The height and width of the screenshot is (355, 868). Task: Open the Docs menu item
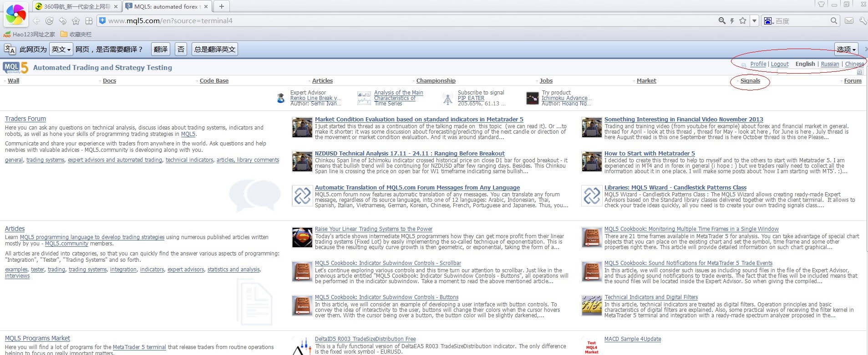pos(109,81)
